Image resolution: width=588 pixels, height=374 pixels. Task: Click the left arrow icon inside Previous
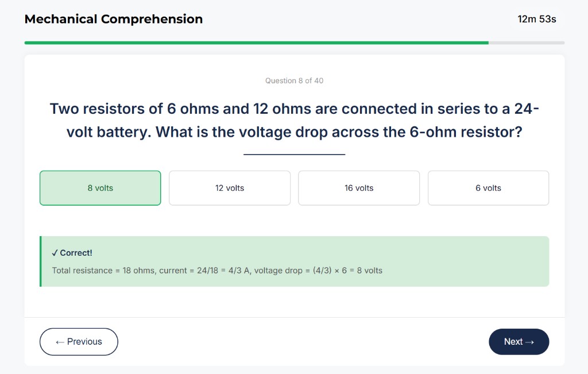59,341
